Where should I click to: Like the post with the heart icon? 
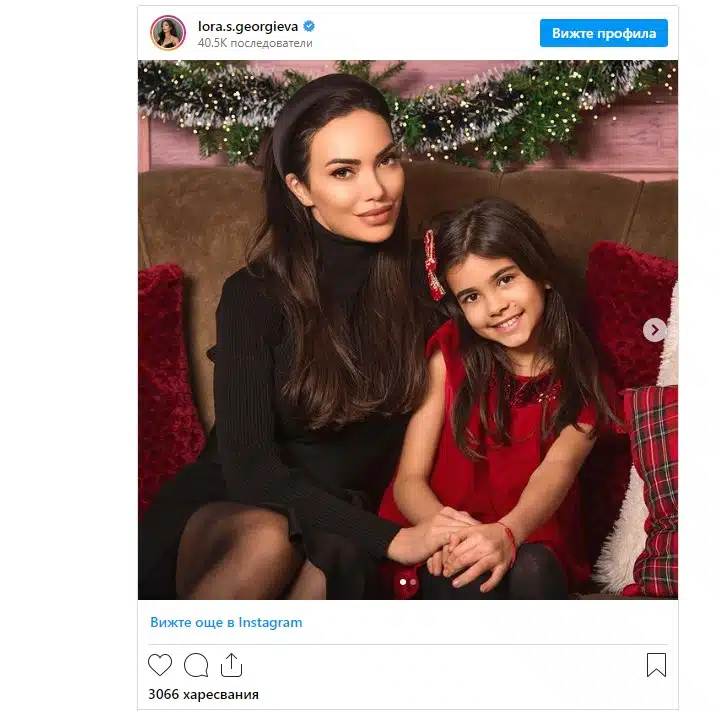click(160, 664)
